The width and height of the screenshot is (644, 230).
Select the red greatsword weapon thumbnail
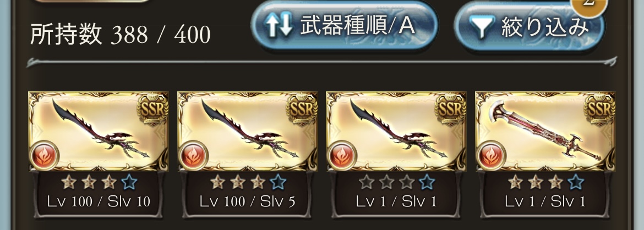[x=545, y=132]
